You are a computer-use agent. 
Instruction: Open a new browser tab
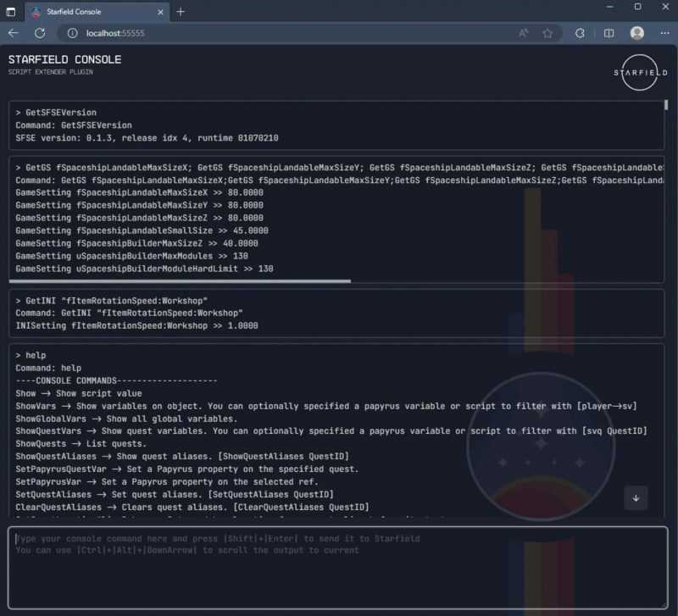tap(181, 12)
